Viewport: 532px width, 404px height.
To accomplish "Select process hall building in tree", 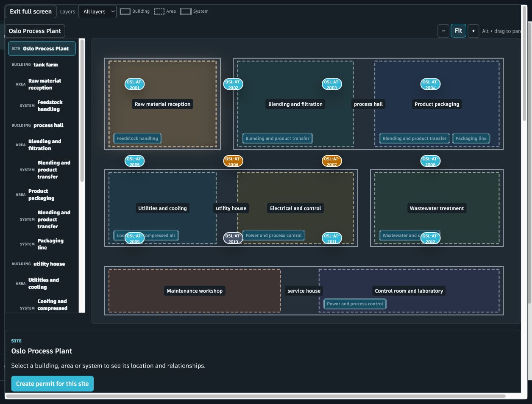I will pyautogui.click(x=42, y=125).
